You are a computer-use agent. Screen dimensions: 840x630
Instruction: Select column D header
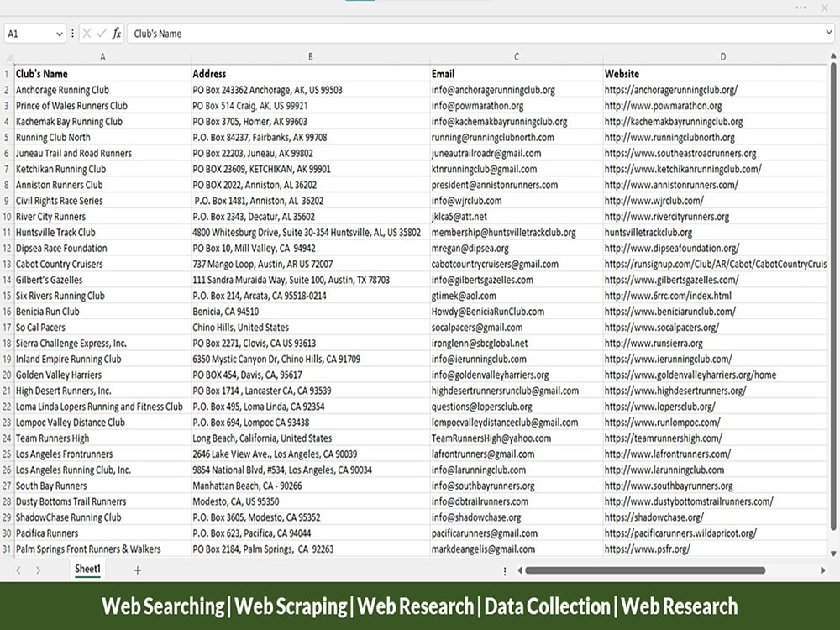(722, 57)
